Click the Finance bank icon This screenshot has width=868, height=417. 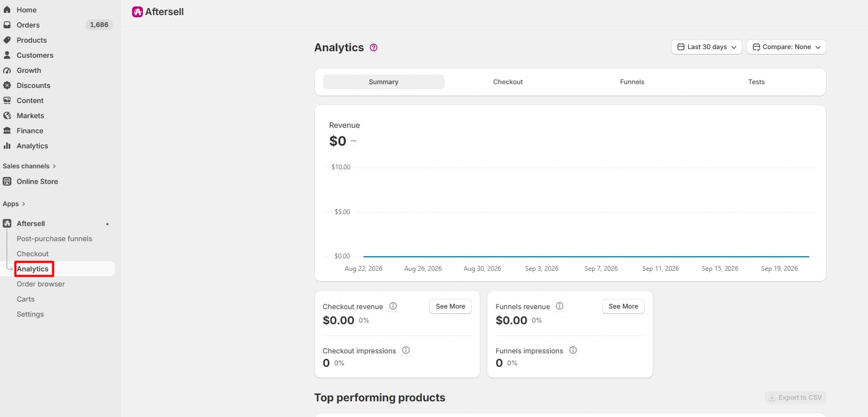pos(7,131)
